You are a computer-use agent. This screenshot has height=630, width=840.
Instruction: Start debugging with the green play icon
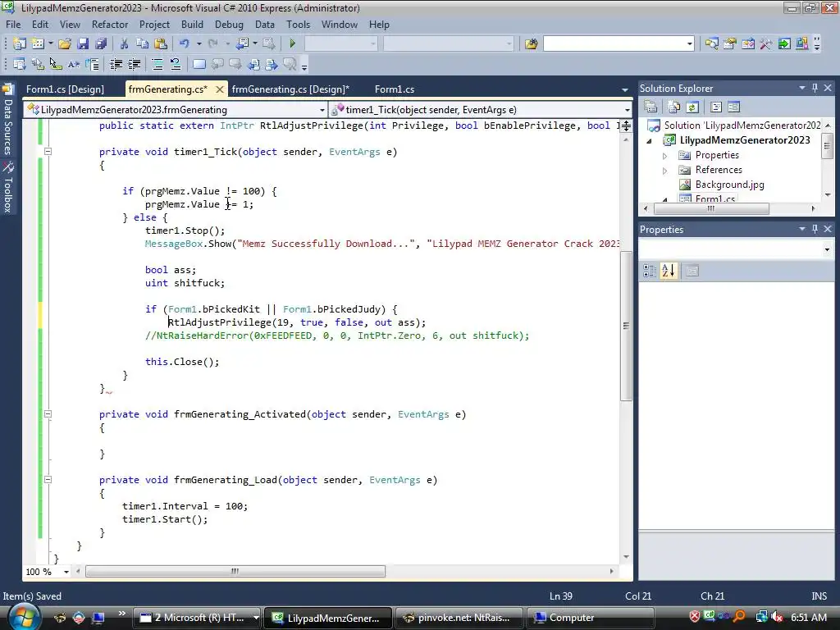[293, 43]
